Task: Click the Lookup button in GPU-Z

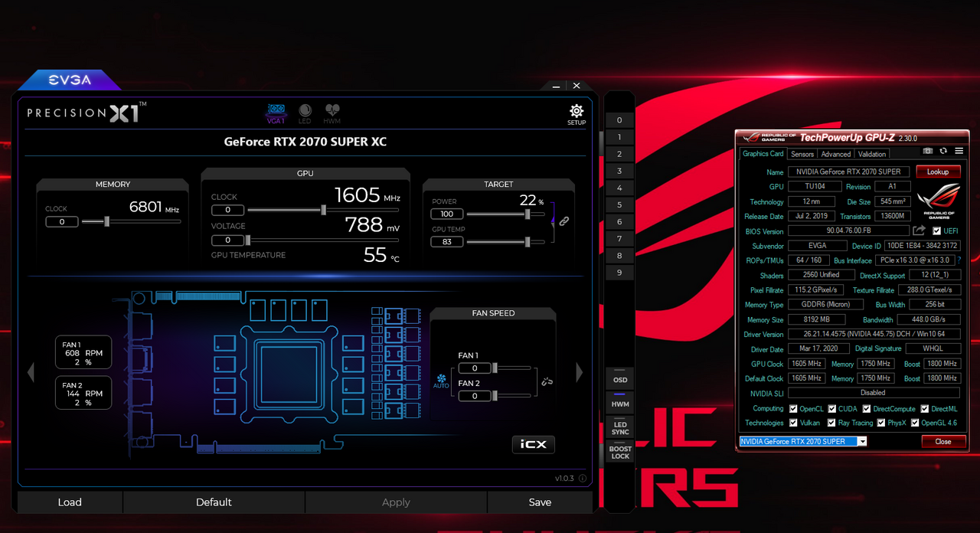Action: 938,172
